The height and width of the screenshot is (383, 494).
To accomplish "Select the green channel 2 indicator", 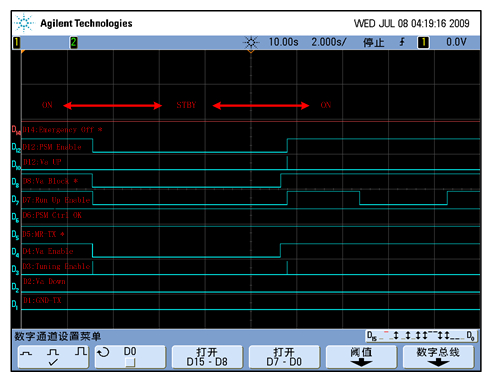I will coord(74,43).
